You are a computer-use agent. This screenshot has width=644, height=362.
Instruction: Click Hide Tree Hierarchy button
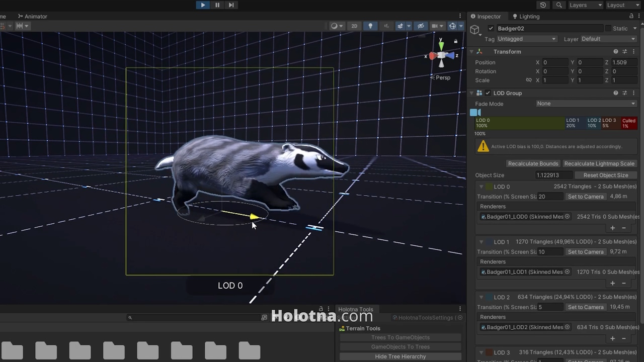point(400,356)
